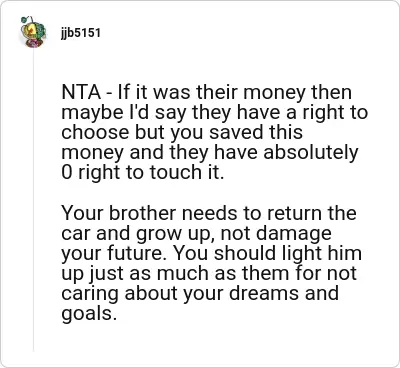The image size is (400, 368).
Task: Click the line 'maybe I'd say they have a right to'
Action: (x=215, y=113)
